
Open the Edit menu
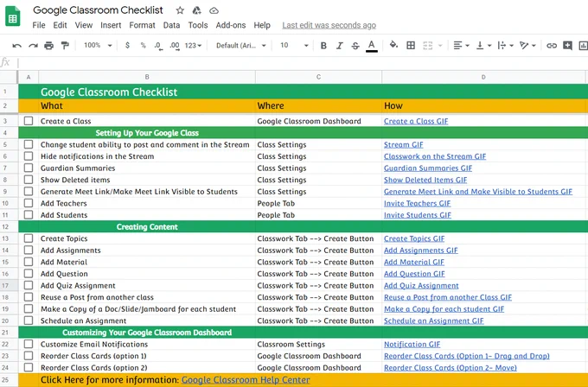pos(60,25)
